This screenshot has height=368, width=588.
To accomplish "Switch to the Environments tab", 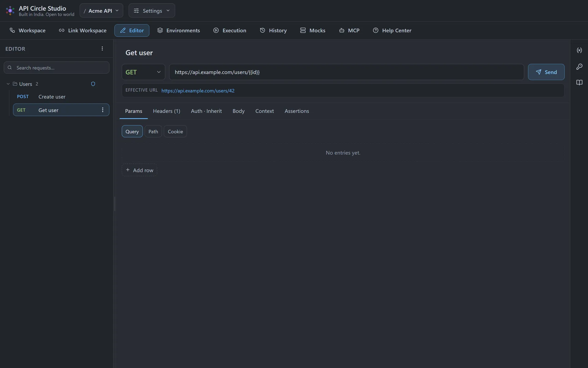I will click(179, 30).
